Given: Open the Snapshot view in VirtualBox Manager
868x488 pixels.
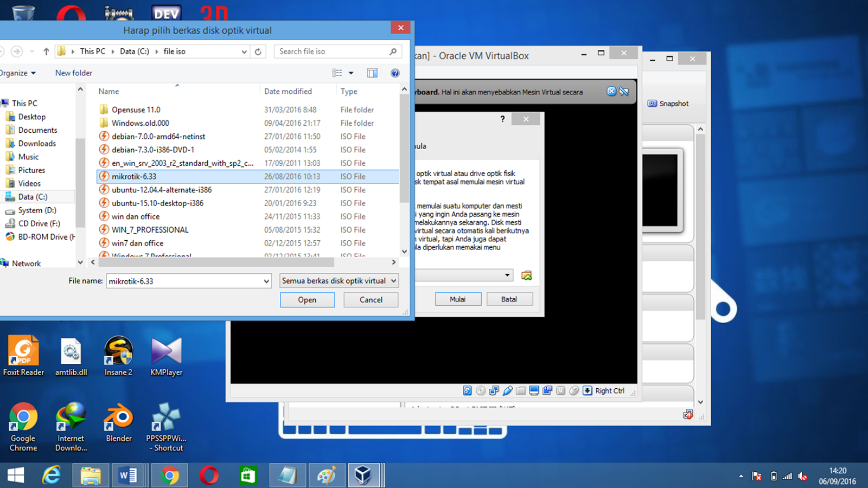Looking at the screenshot, I should (x=668, y=104).
